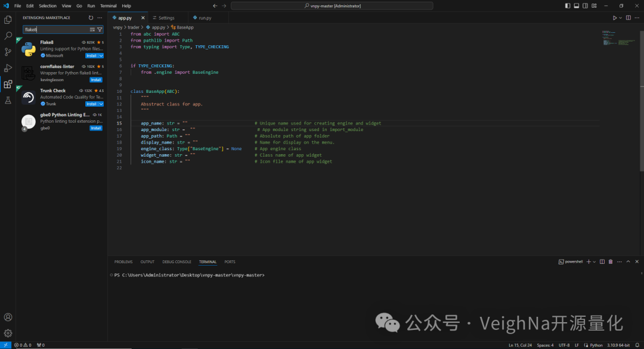Switch to the run.py editor tab
This screenshot has height=349, width=644.
tap(205, 18)
